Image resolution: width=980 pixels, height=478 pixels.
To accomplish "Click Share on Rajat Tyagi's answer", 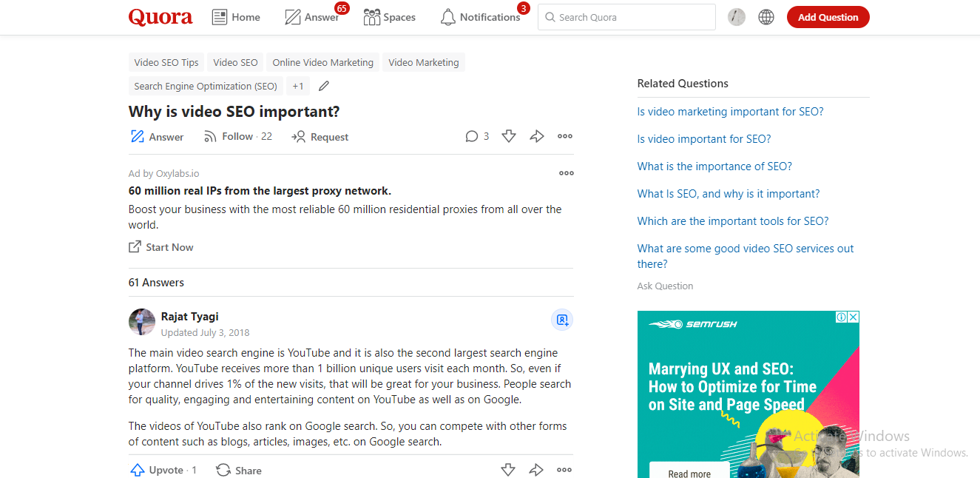I will point(239,470).
